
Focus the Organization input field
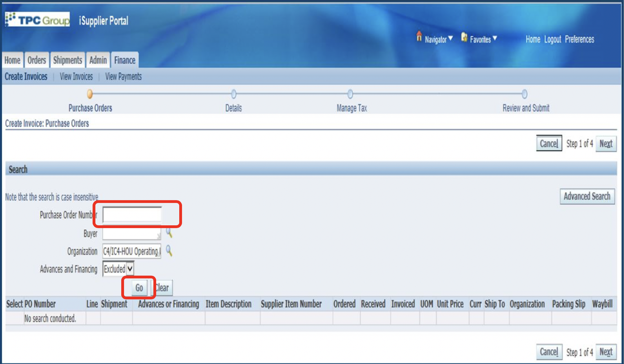[x=132, y=251]
